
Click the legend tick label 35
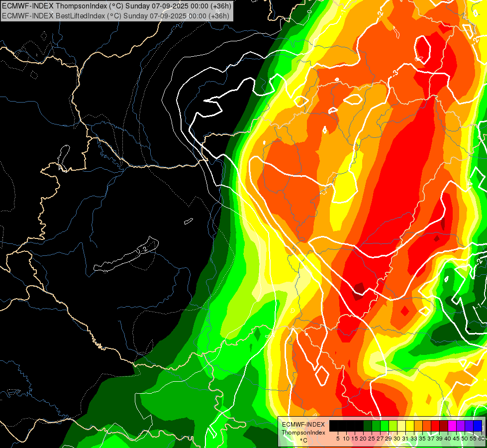423,439
